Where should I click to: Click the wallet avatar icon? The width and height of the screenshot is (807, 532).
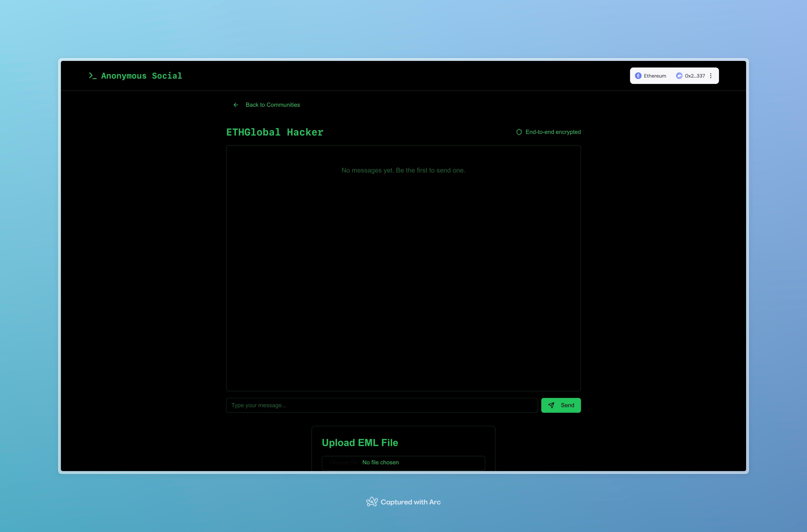[679, 76]
